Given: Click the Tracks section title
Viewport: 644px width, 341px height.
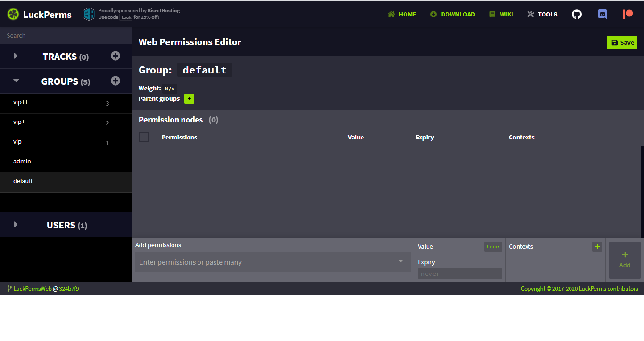Looking at the screenshot, I should 66,57.
